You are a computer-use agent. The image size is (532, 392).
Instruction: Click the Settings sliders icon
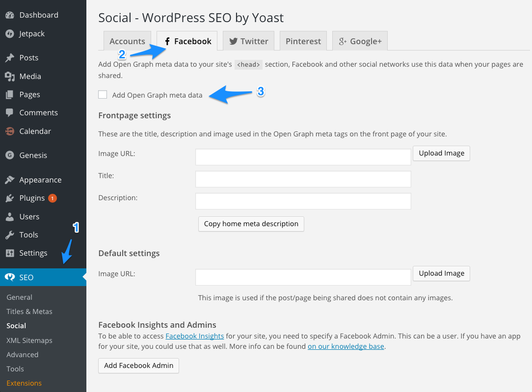click(10, 253)
